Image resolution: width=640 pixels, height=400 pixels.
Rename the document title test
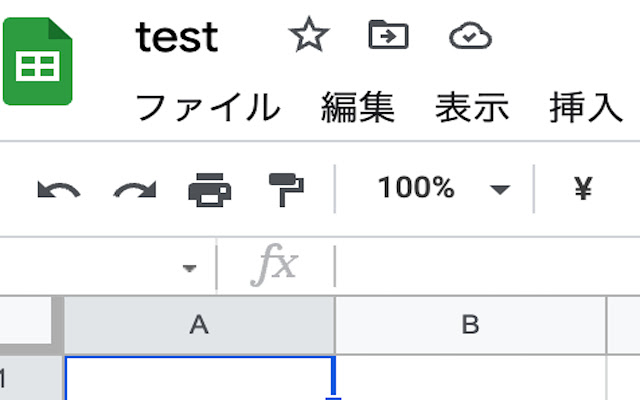click(177, 38)
